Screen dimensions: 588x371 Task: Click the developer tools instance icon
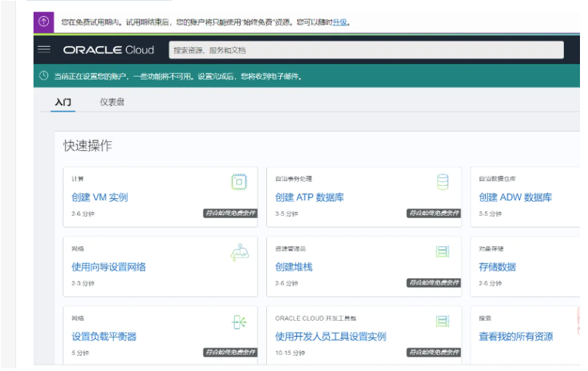(442, 321)
